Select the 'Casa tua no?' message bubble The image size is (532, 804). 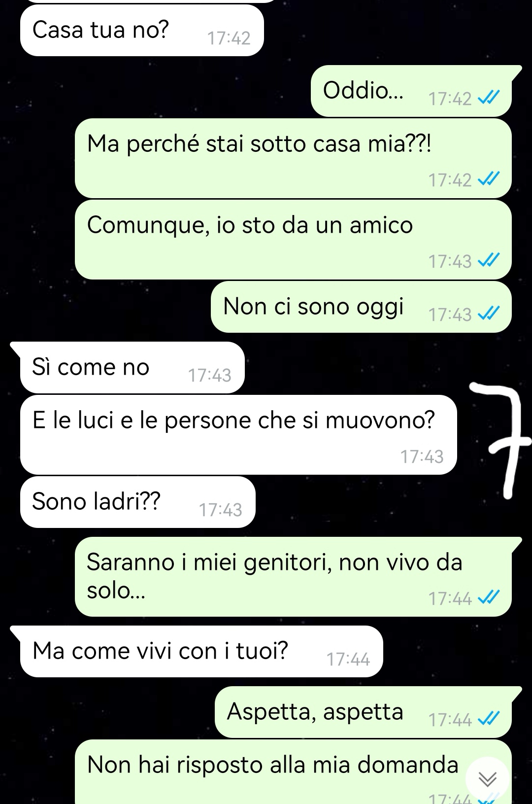[142, 30]
